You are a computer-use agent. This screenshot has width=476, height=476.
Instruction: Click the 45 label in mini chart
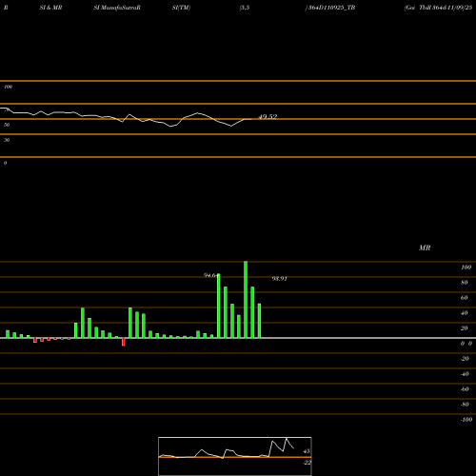[307, 451]
